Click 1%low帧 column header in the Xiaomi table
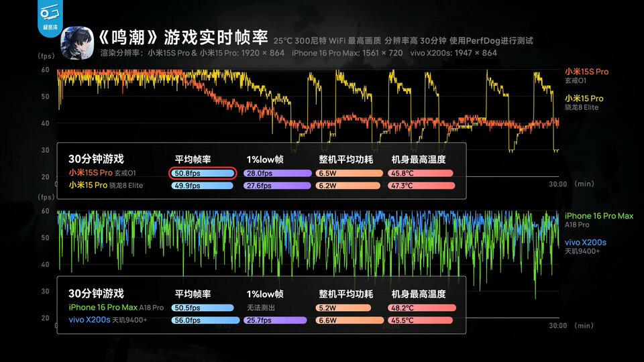This screenshot has width=644, height=362. tap(265, 160)
